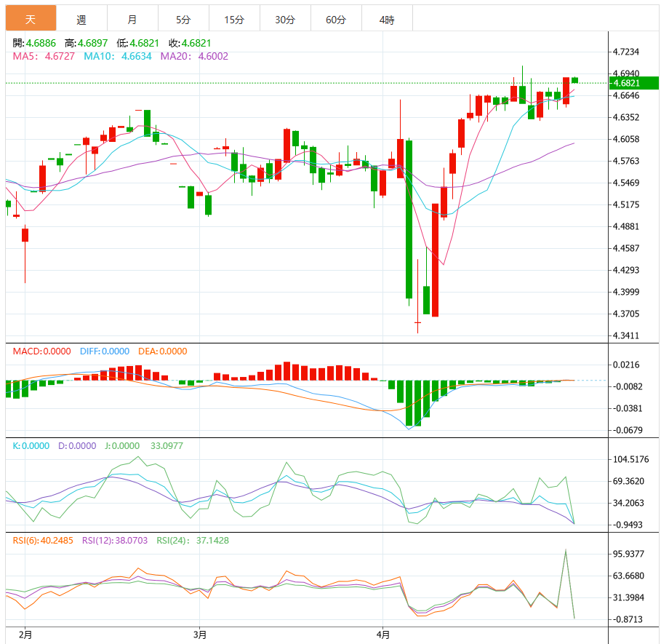669x644 pixels.
Task: Click the D:0.0000 KDJ label
Action: pyautogui.click(x=77, y=446)
